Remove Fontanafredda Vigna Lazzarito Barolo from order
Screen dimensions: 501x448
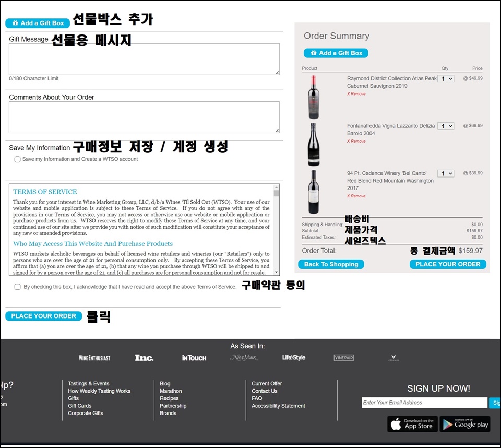tap(356, 141)
